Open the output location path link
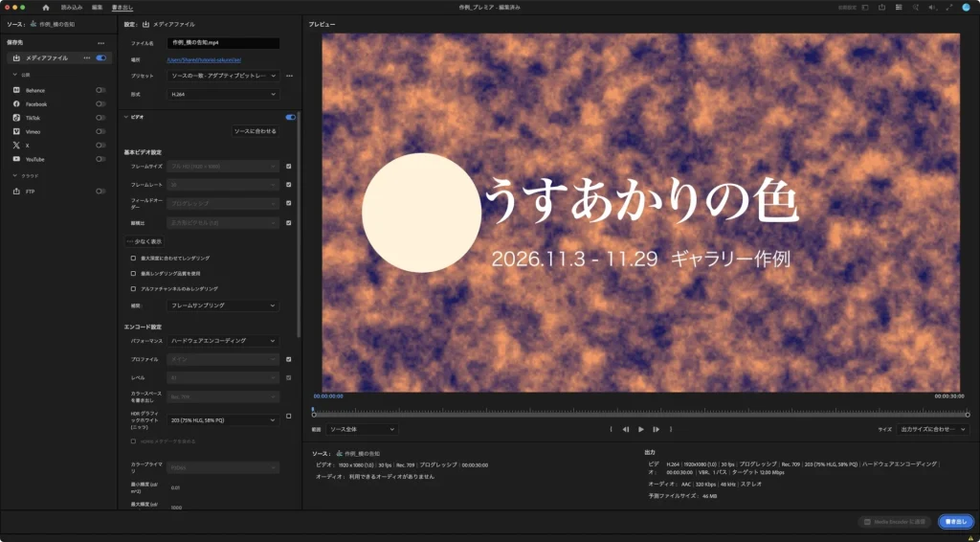The image size is (980, 542). pyautogui.click(x=204, y=60)
